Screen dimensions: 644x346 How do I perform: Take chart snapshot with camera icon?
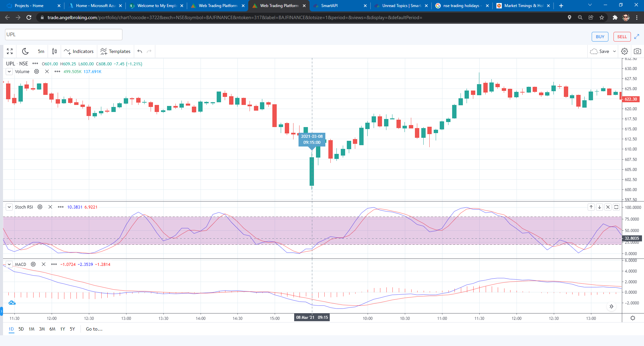click(x=637, y=51)
